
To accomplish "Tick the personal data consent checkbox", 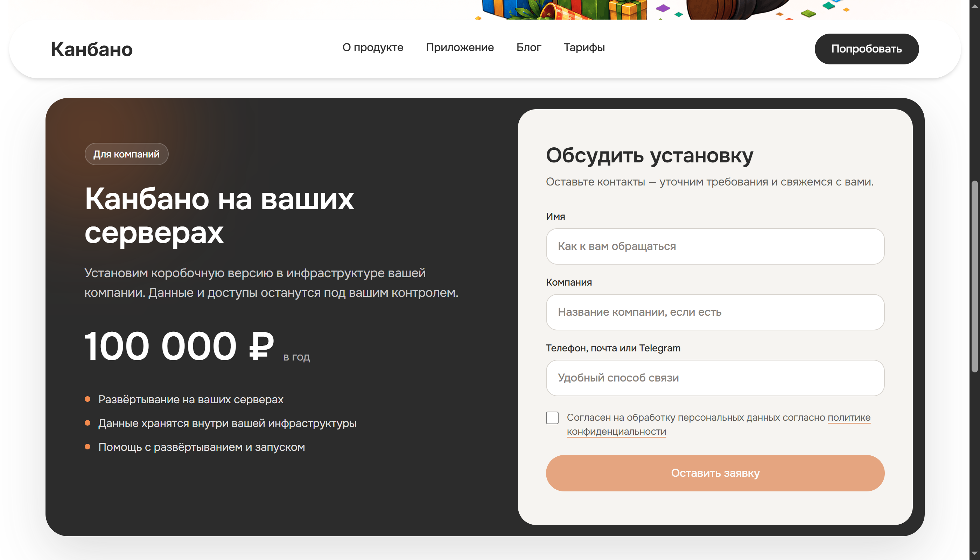I will pos(552,418).
